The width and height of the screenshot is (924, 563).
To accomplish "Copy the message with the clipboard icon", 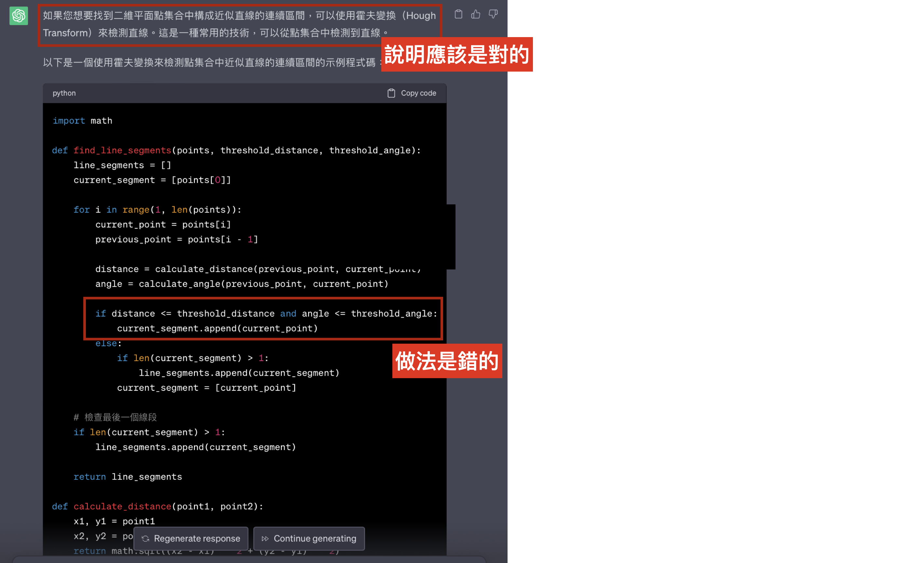I will (x=458, y=14).
